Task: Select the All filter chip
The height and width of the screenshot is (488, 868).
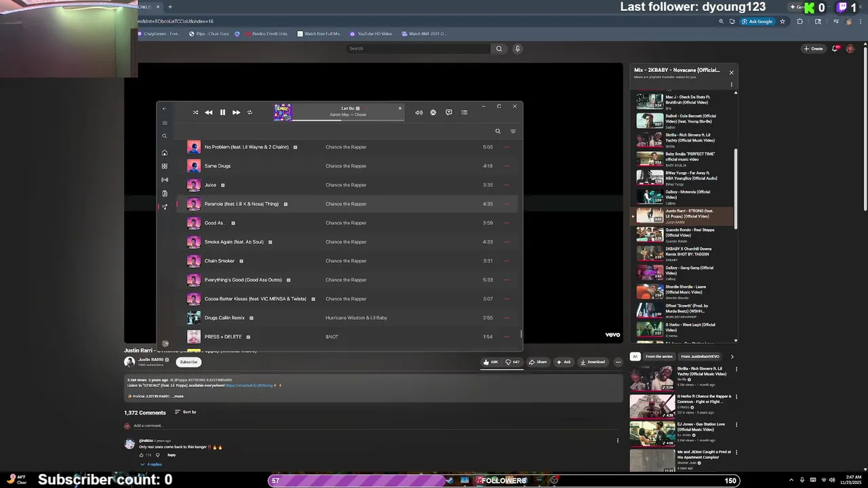Action: (x=635, y=357)
